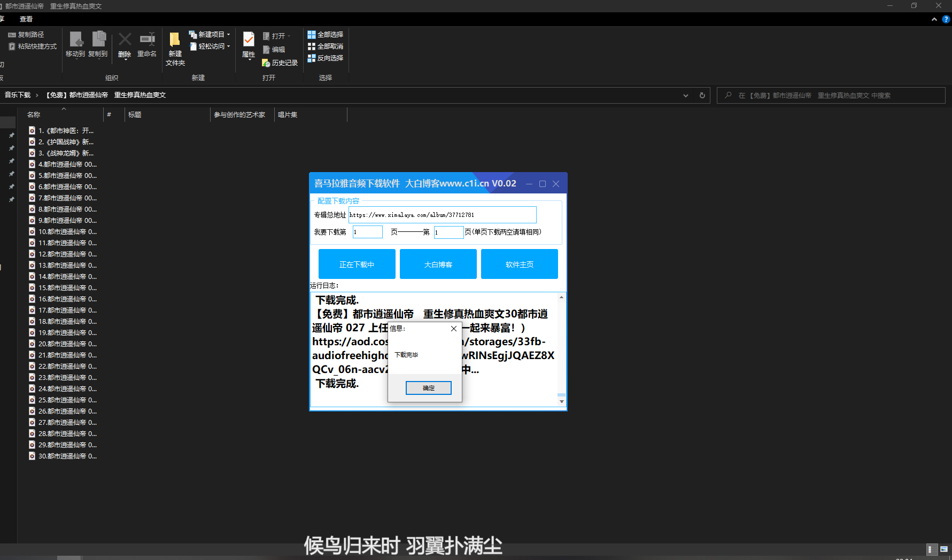
Task: Refresh the folder with the address bar refresh icon
Action: click(702, 95)
